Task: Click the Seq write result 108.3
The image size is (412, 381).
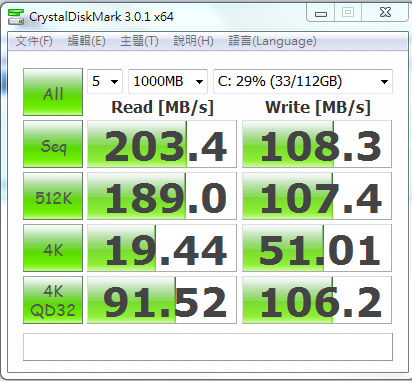Action: (317, 144)
